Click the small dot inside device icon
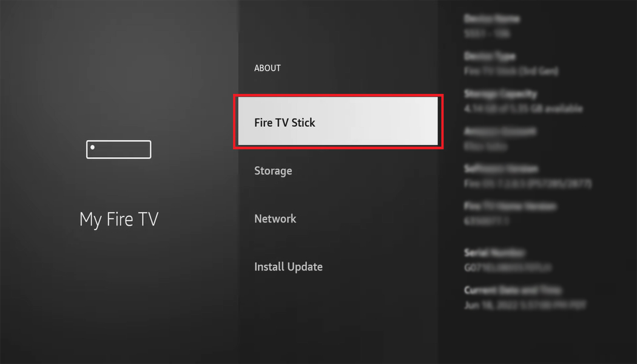This screenshot has height=364, width=637. [x=93, y=147]
